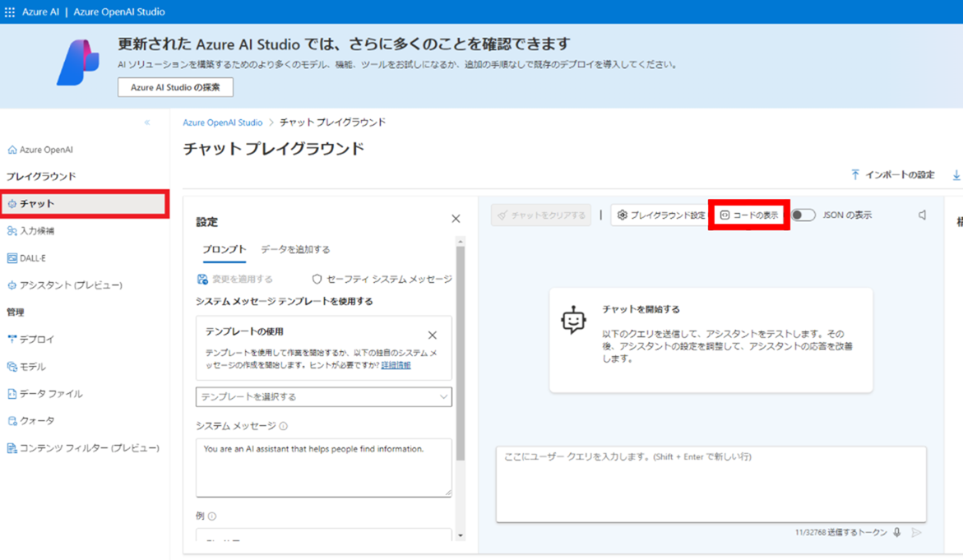The height and width of the screenshot is (560, 963).
Task: Click 管理 section header in sidebar
Action: (16, 312)
